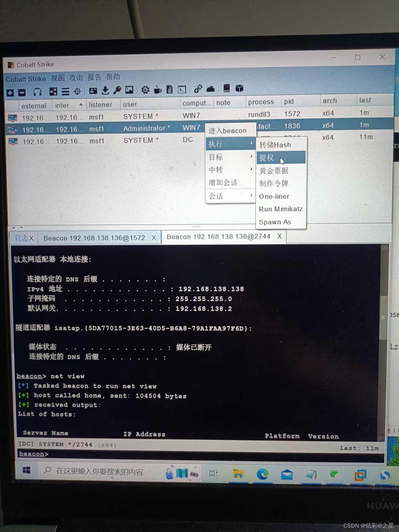Close the Beacon 192.168.138.136@1572 tab

[154, 238]
